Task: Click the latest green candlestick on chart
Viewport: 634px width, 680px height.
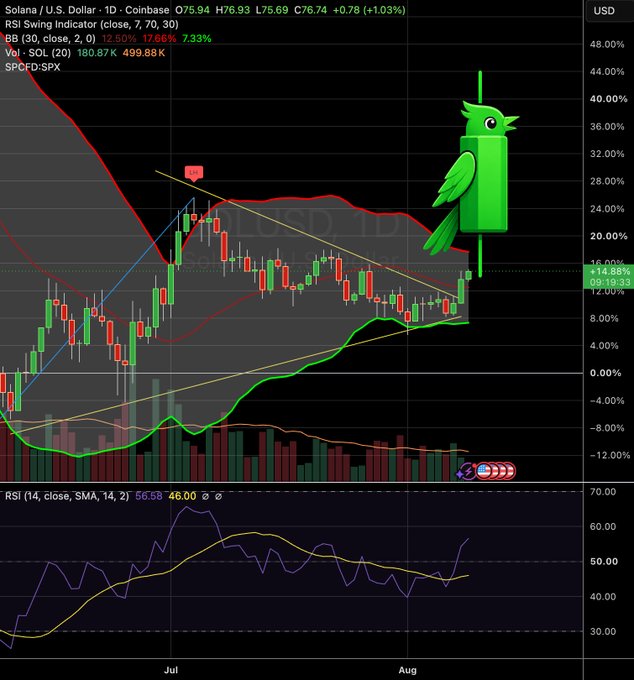Action: click(x=468, y=275)
